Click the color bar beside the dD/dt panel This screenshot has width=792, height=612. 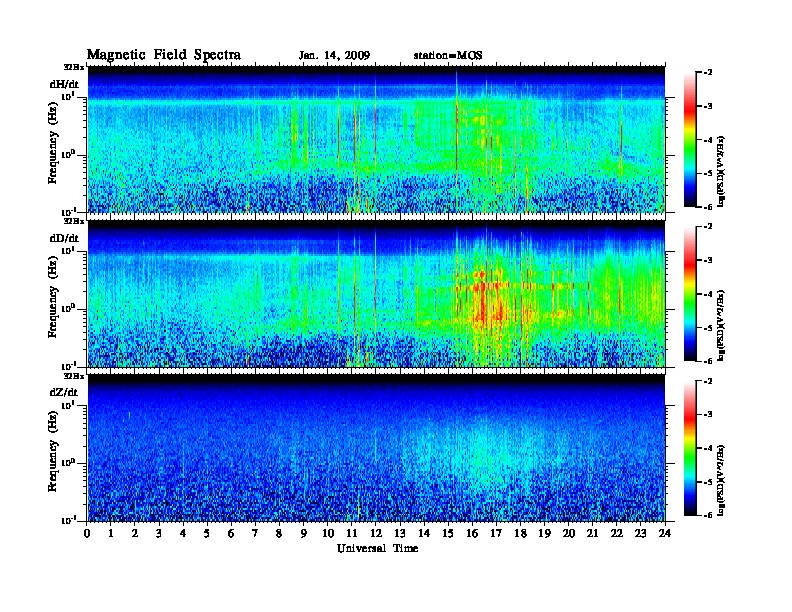(690, 293)
